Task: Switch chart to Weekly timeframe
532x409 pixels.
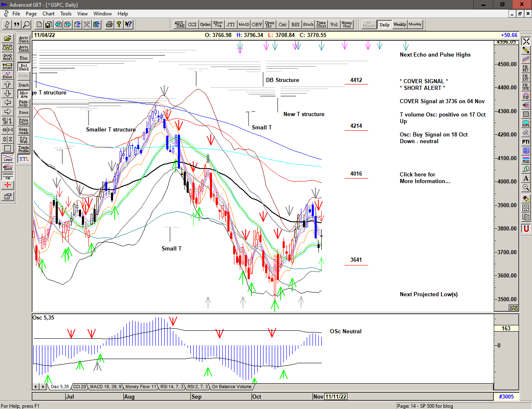Action: tap(399, 25)
